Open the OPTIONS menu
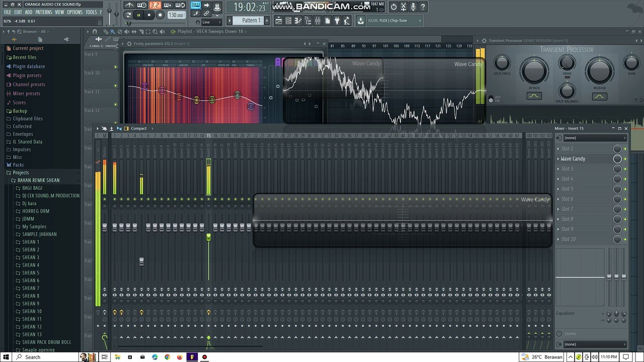This screenshot has height=362, width=644. [x=74, y=12]
